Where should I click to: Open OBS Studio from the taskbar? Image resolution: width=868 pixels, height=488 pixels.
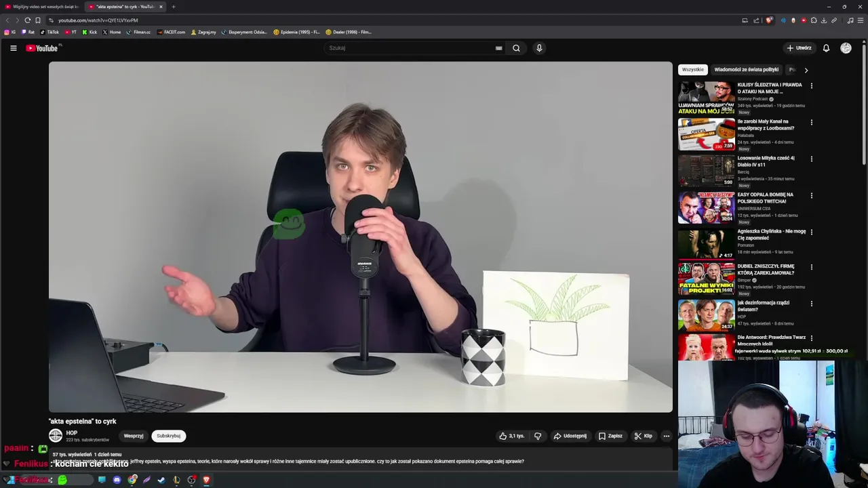point(191,480)
